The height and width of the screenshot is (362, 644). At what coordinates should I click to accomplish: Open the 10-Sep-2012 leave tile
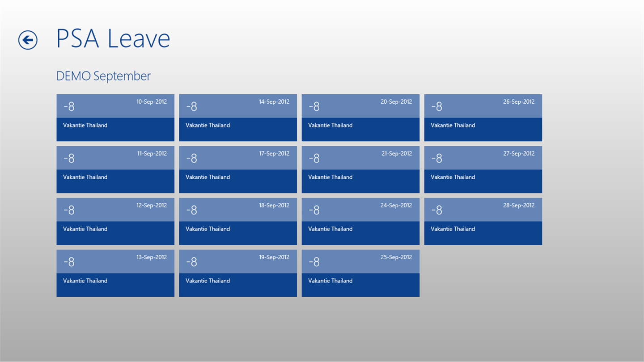point(115,118)
